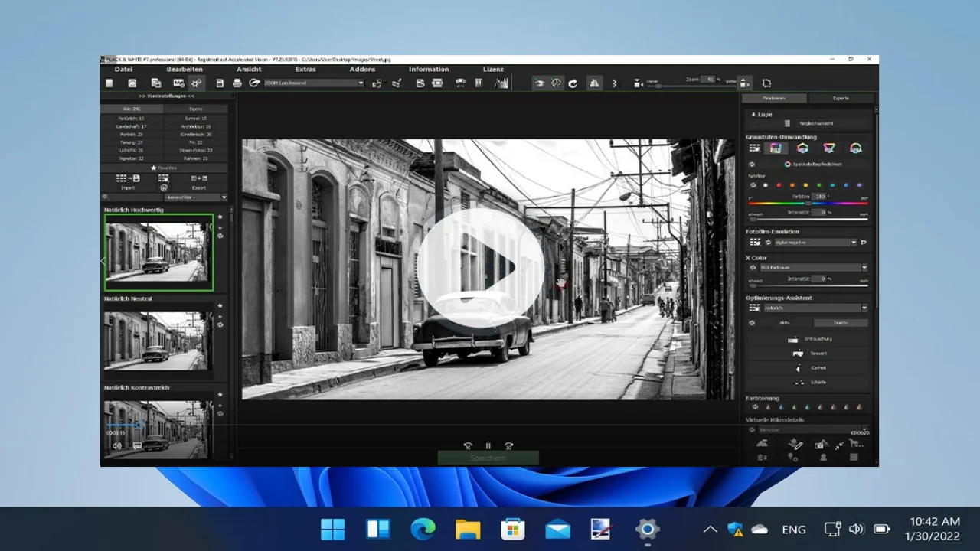Select the RGB grayscale conversion icon
Screen dimensions: 980x551
pyautogui.click(x=776, y=148)
